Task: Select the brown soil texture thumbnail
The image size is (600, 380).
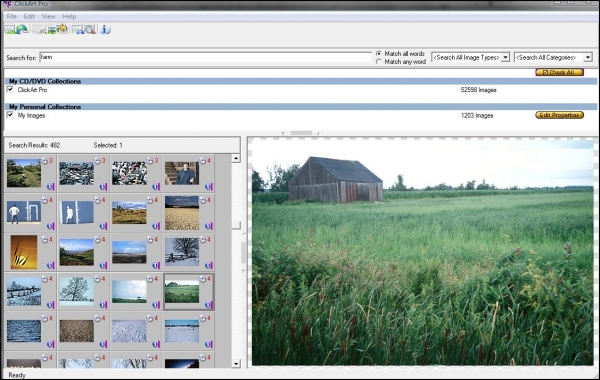Action: coord(77,331)
